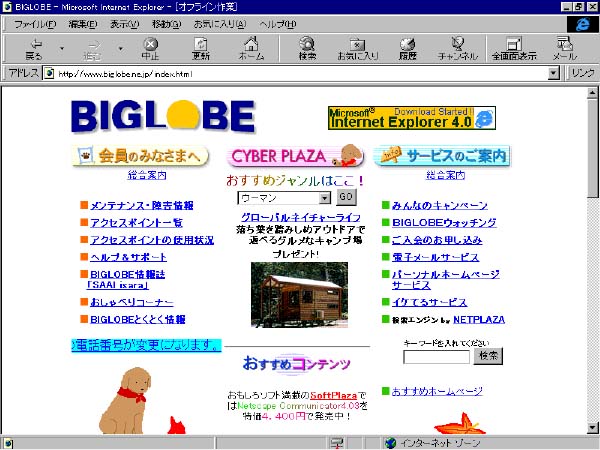
Task: Open the お気に入り (Favorites) menu
Action: 220,24
